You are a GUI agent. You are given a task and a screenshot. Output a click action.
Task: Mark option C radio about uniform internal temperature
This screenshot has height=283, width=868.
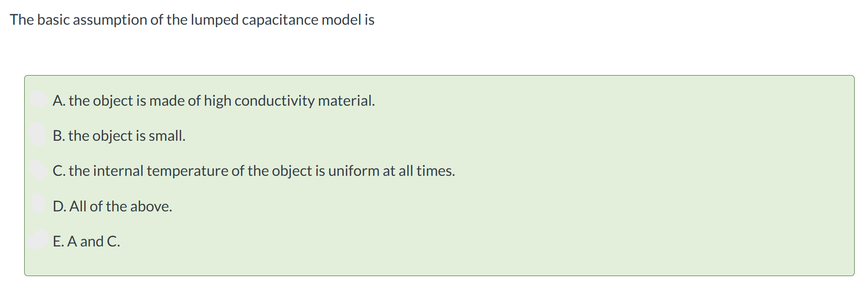coord(39,170)
